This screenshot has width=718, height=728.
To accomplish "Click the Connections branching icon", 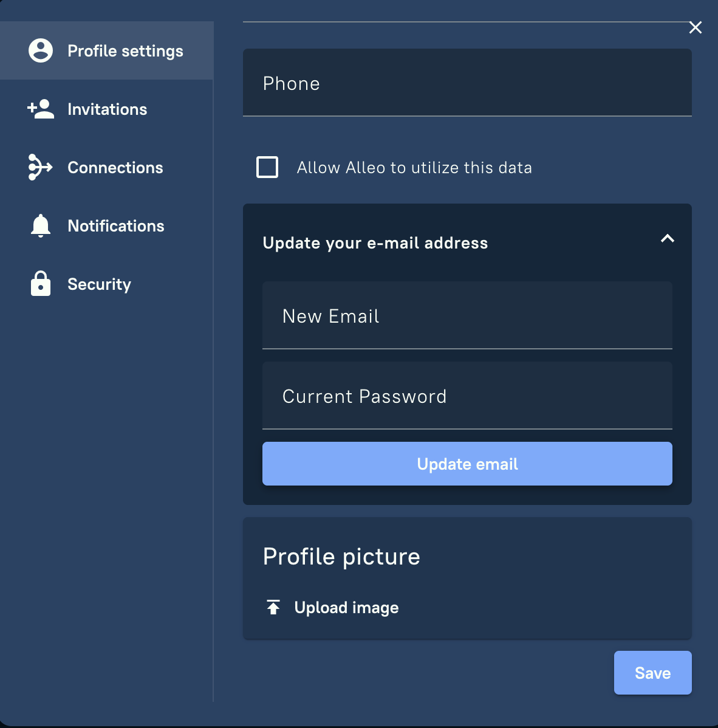I will pyautogui.click(x=39, y=167).
